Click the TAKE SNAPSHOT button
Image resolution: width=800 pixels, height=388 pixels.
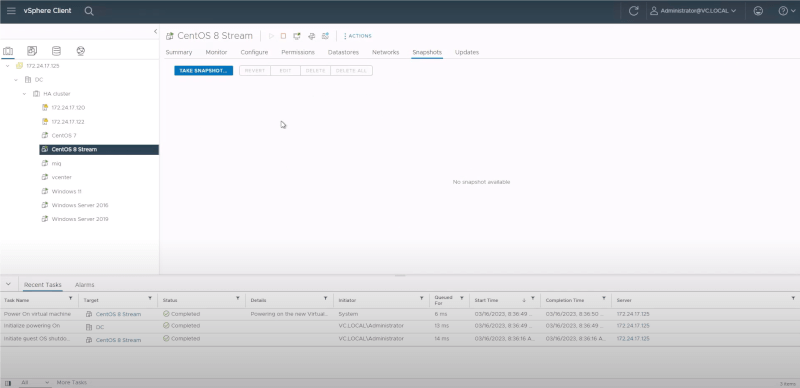tap(204, 70)
